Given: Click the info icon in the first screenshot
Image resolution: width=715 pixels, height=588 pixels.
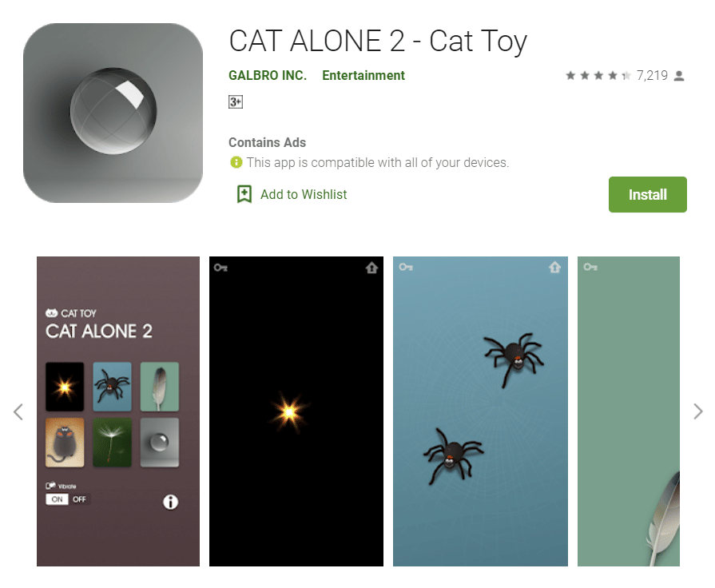Looking at the screenshot, I should 170,502.
